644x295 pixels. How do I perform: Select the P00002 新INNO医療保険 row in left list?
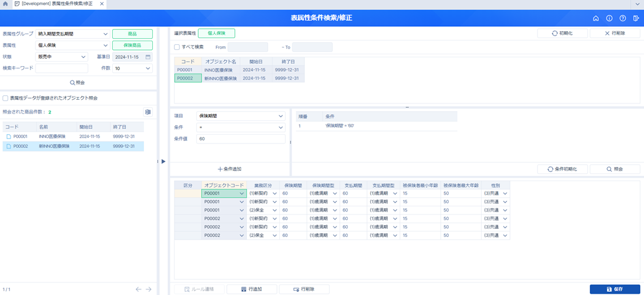(73, 146)
